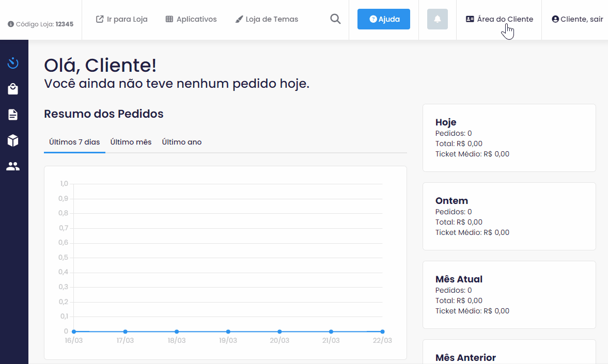Go to Área do Cliente

[x=500, y=19]
